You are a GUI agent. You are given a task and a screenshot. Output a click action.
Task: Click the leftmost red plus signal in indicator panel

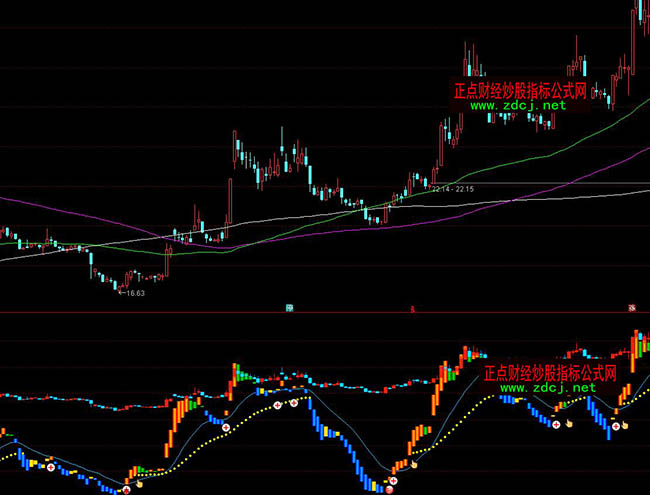coord(50,467)
